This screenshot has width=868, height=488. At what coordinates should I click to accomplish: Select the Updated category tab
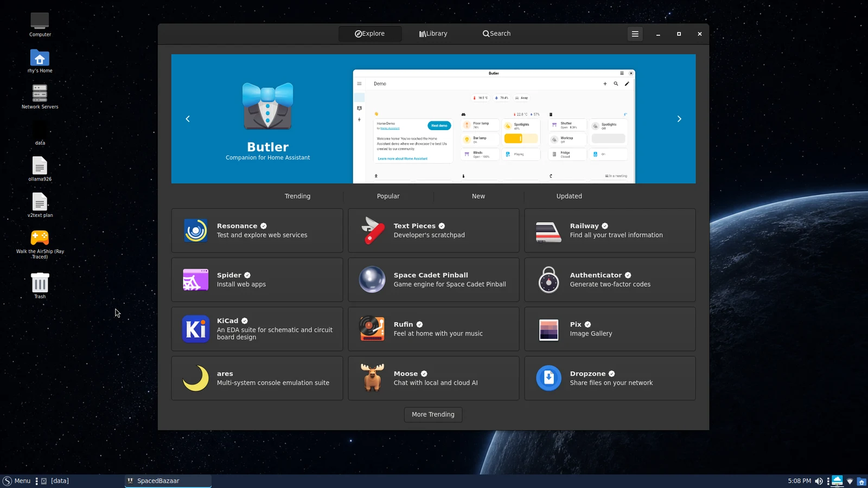(x=569, y=196)
